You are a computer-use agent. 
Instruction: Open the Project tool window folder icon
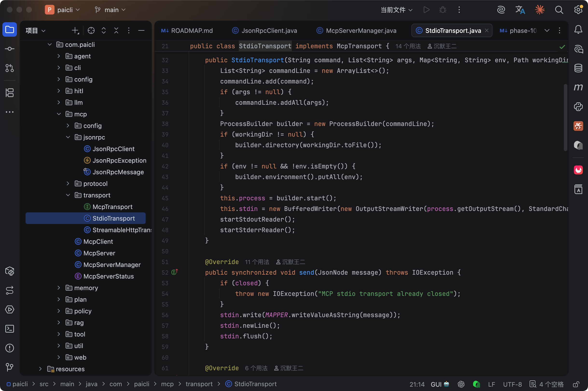[9, 30]
